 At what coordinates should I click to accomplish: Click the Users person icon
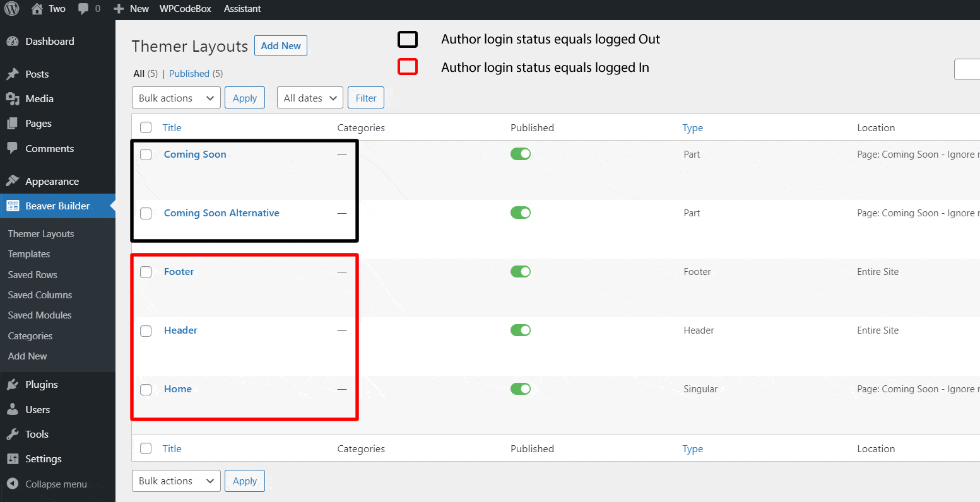pyautogui.click(x=13, y=410)
